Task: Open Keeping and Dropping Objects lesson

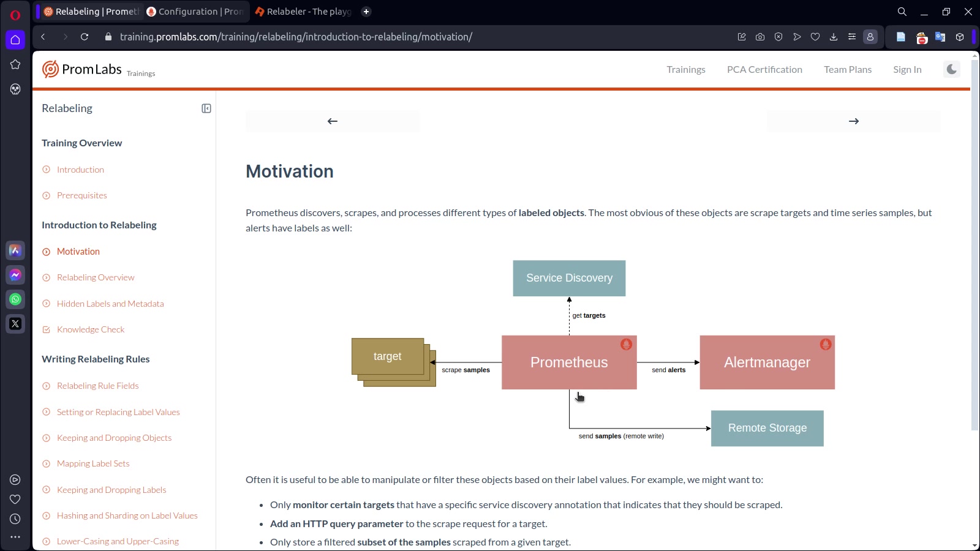Action: coord(115,438)
